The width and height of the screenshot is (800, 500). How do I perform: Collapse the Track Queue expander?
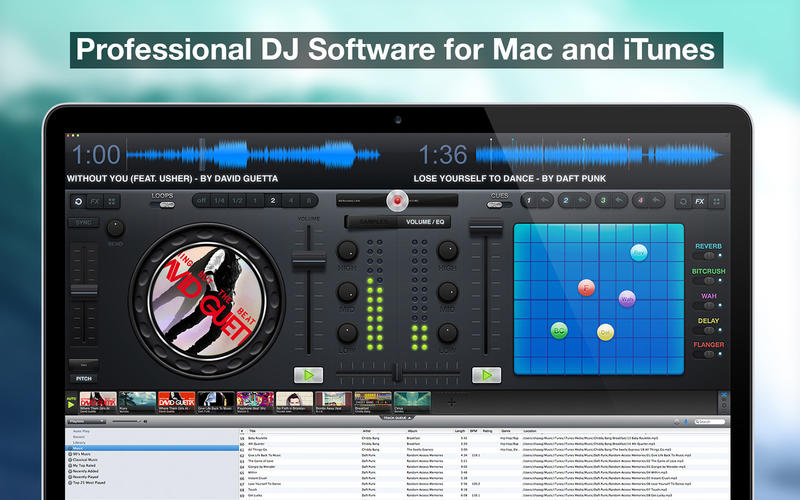(397, 417)
